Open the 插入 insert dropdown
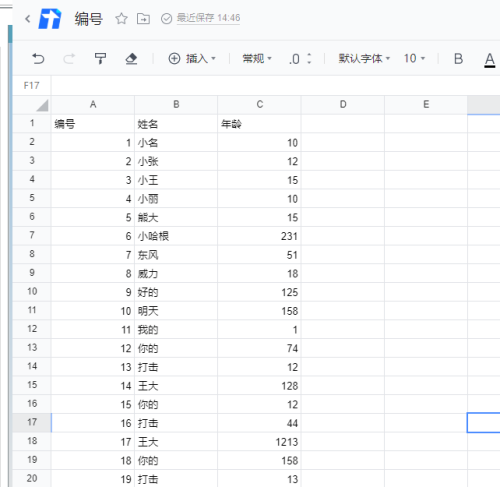 click(192, 59)
